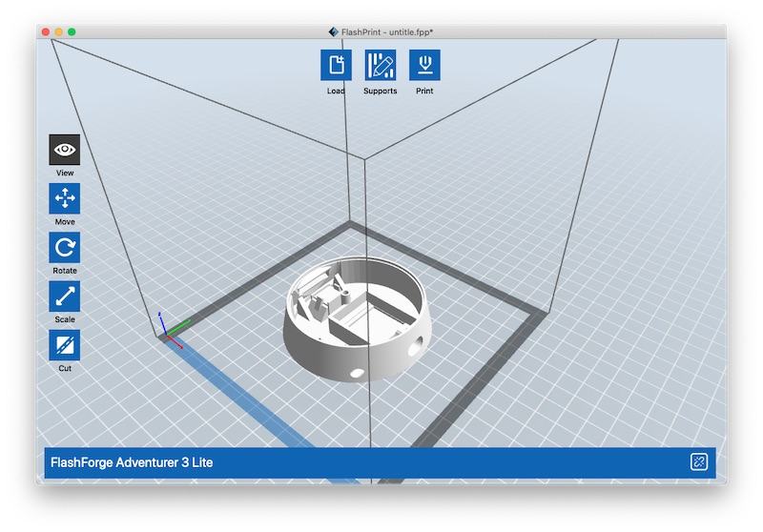This screenshot has height=532, width=763.
Task: Click the FlashForge Adventurer 3 Lite printer name
Action: [x=131, y=463]
